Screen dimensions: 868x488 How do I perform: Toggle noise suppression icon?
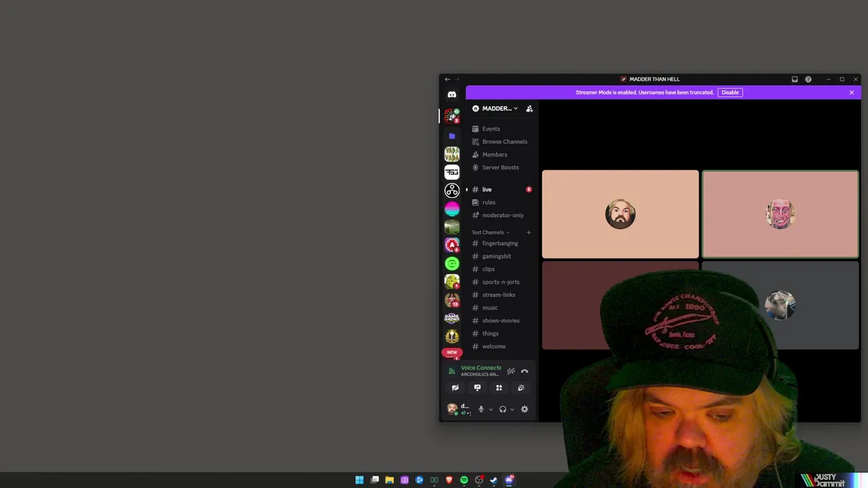point(511,371)
